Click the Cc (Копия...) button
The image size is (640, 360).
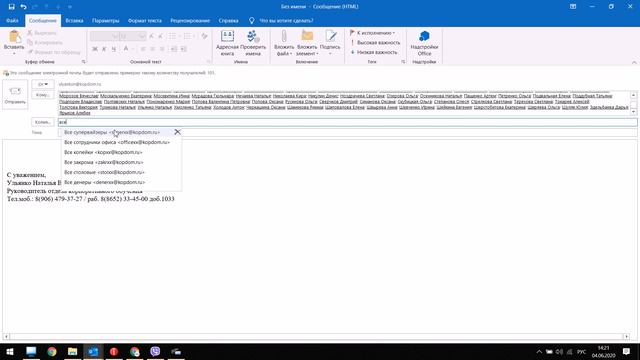click(x=43, y=122)
